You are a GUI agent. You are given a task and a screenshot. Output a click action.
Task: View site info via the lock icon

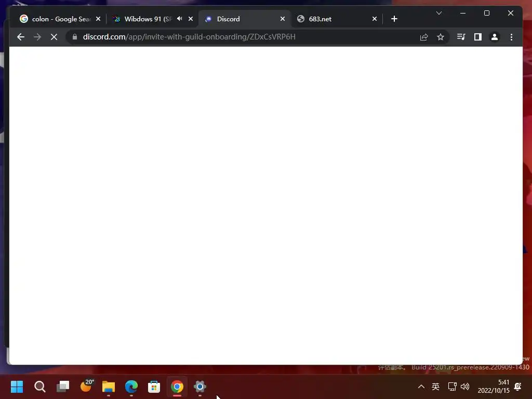point(75,37)
